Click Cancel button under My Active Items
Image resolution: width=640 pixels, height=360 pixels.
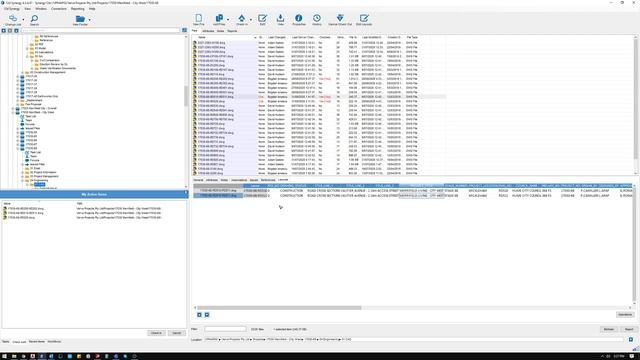[x=176, y=333]
